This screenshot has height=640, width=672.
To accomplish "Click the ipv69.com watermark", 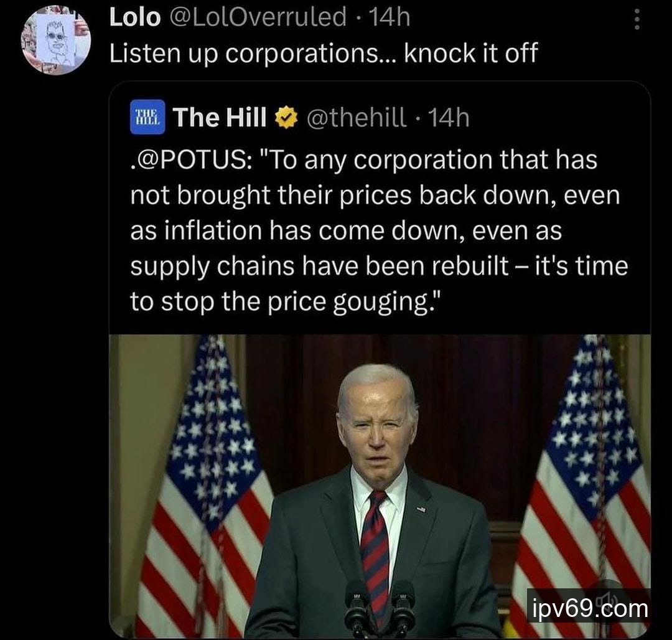I will pyautogui.click(x=588, y=608).
